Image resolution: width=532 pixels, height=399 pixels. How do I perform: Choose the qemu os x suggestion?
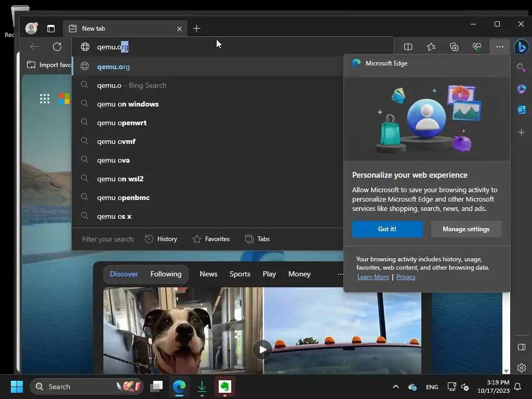point(208,216)
